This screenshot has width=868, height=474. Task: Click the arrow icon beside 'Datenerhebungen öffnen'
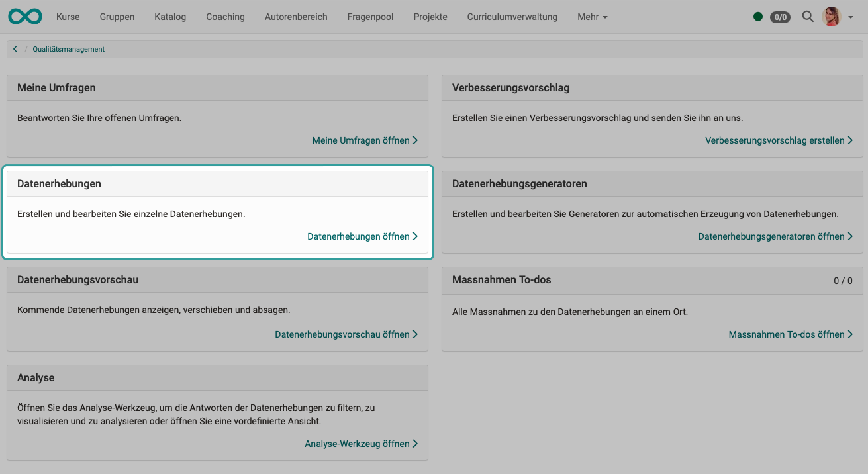tap(416, 236)
